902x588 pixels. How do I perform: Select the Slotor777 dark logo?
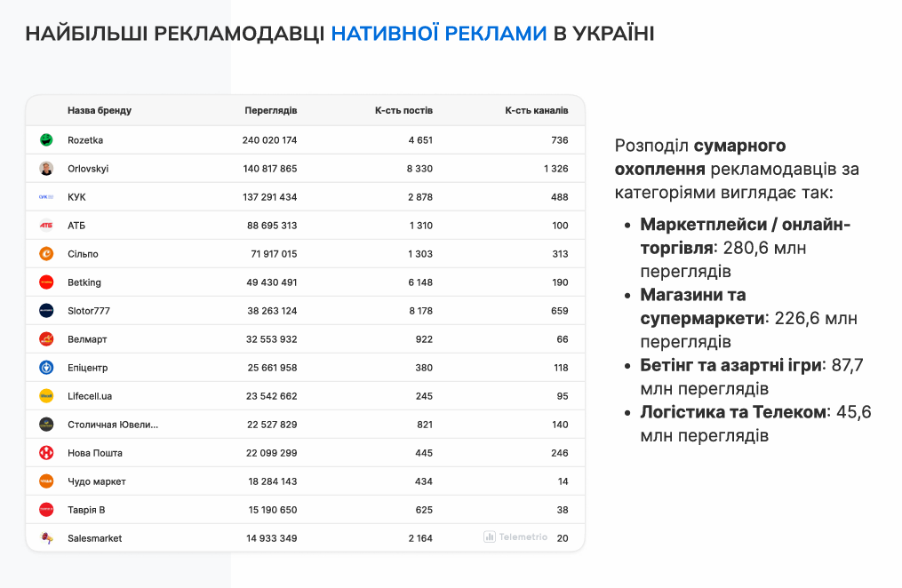click(x=49, y=310)
